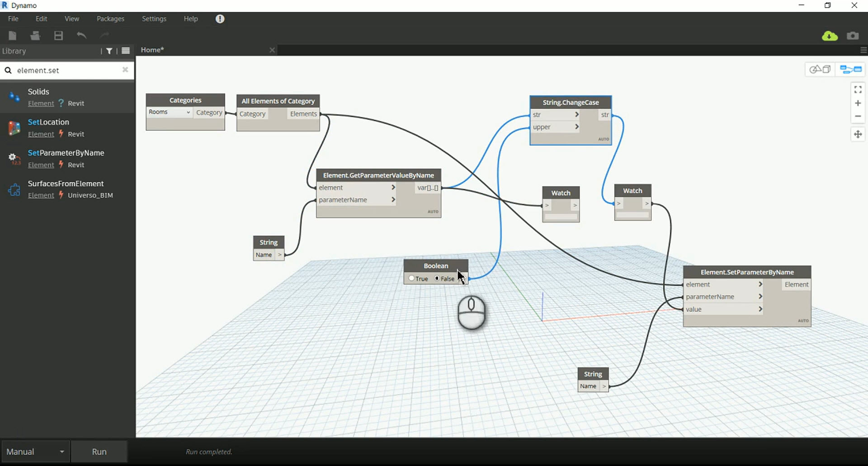Screen dimensions: 868x466
Task: Open the Manual run mode dropdown
Action: (35, 452)
